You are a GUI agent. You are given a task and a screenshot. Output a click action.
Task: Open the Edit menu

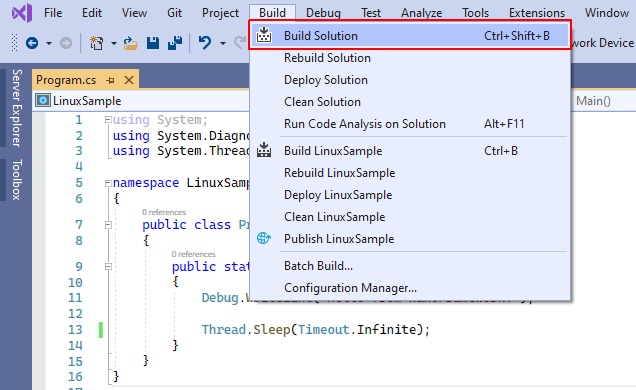pos(92,13)
